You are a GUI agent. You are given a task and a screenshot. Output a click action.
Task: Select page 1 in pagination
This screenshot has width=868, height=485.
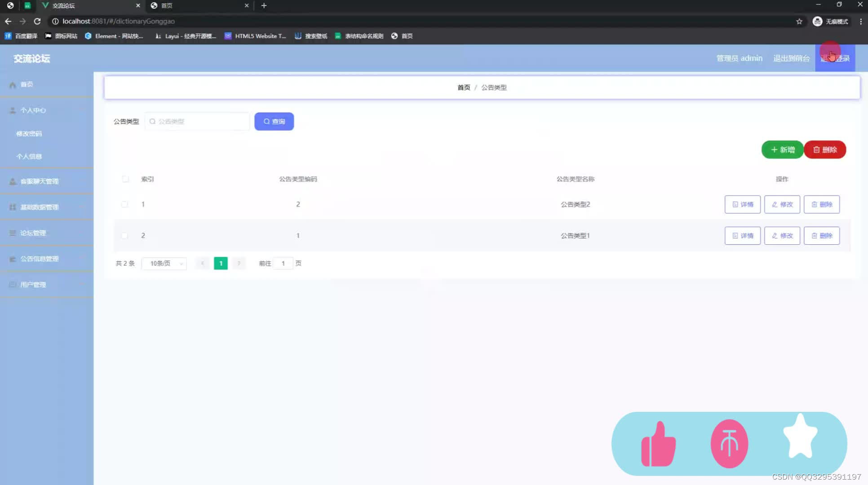(x=221, y=264)
